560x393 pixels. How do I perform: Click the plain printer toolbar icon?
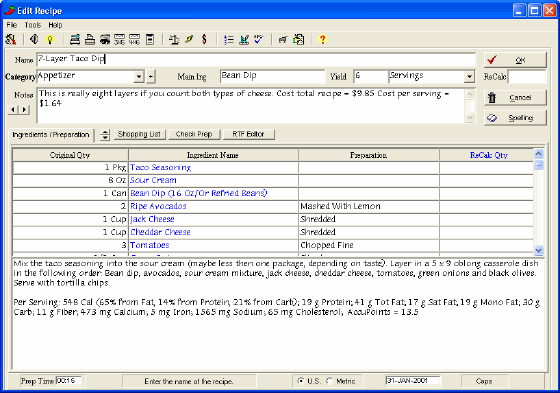[90, 39]
